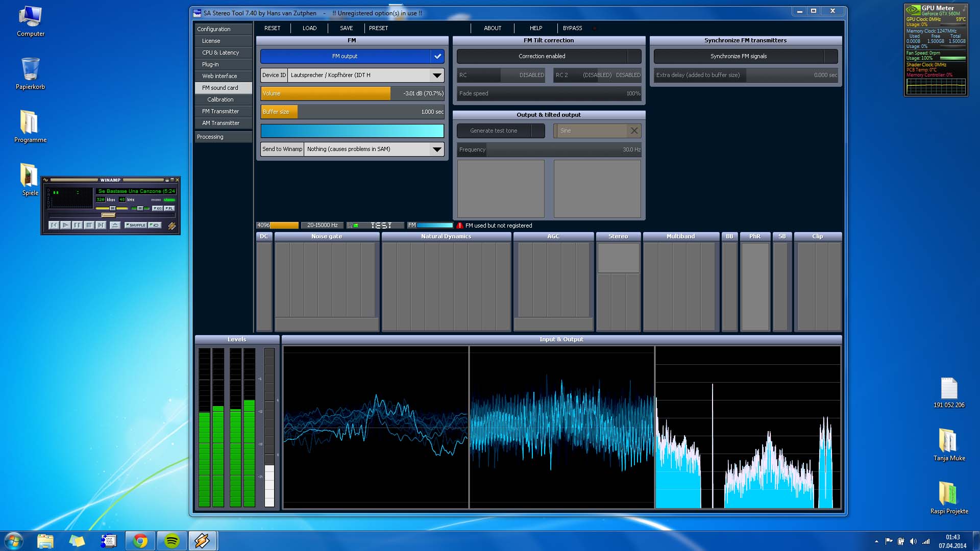Click Winamp play button

tap(65, 225)
